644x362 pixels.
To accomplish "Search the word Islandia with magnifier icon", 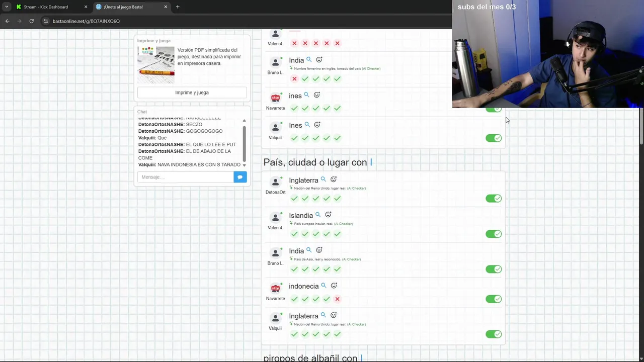I will point(318,215).
